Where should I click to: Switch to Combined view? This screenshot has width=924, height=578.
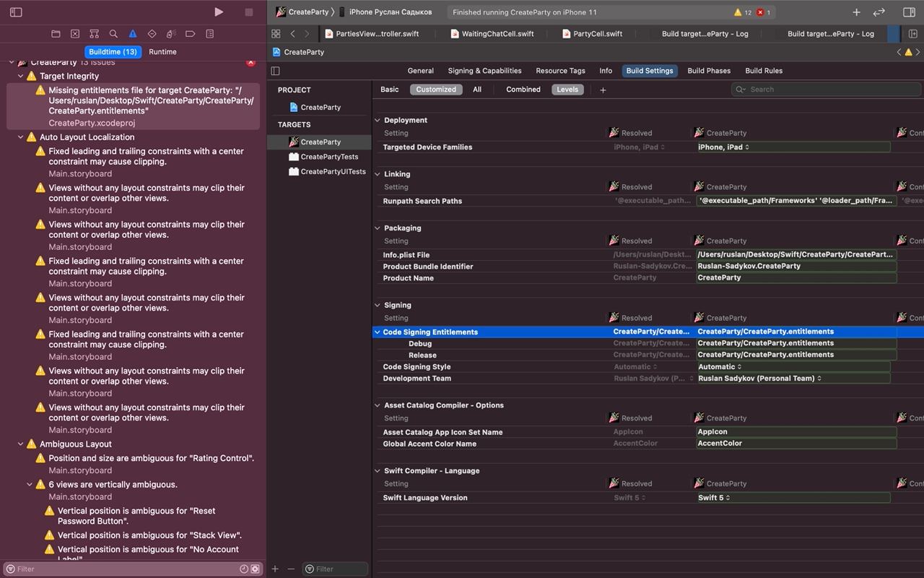523,90
